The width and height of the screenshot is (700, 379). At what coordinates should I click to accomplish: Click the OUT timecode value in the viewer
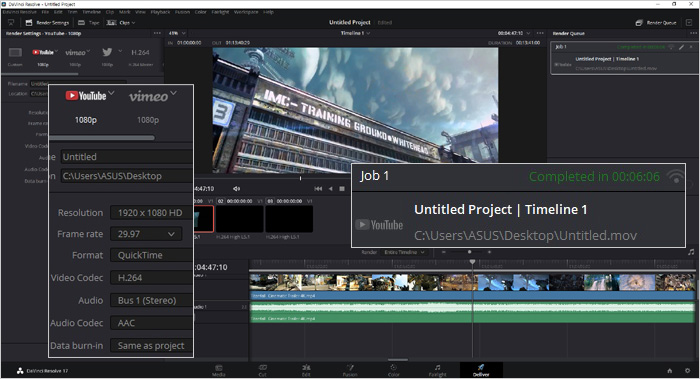tap(238, 43)
